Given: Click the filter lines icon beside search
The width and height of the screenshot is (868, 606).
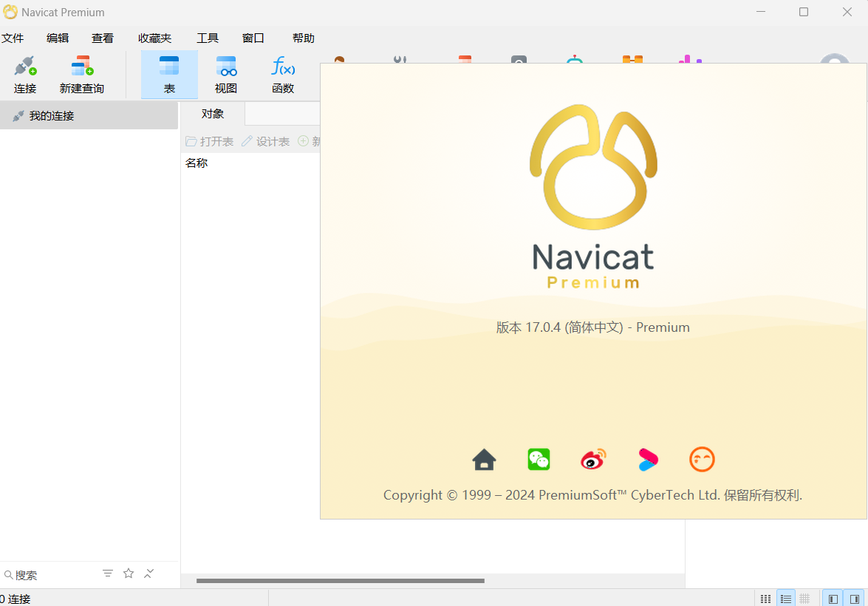Looking at the screenshot, I should (108, 573).
